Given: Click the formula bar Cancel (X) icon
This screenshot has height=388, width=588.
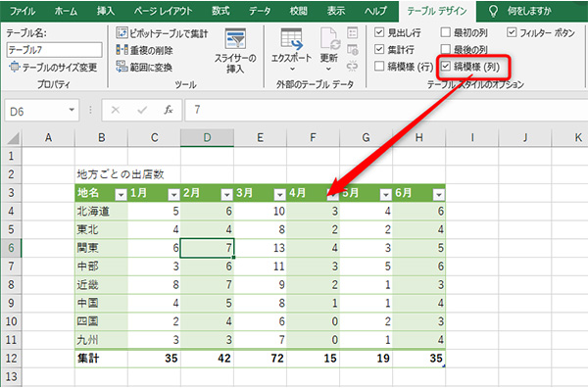Looking at the screenshot, I should click(x=115, y=110).
